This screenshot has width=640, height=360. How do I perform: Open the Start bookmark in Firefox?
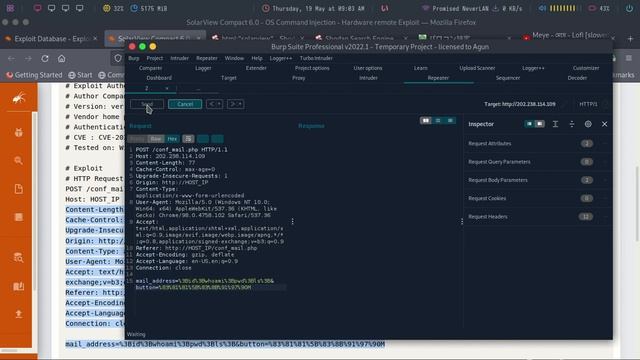pos(80,75)
